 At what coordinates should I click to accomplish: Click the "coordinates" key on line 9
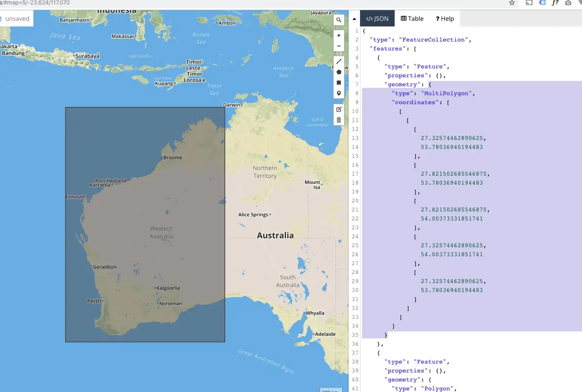coord(415,103)
